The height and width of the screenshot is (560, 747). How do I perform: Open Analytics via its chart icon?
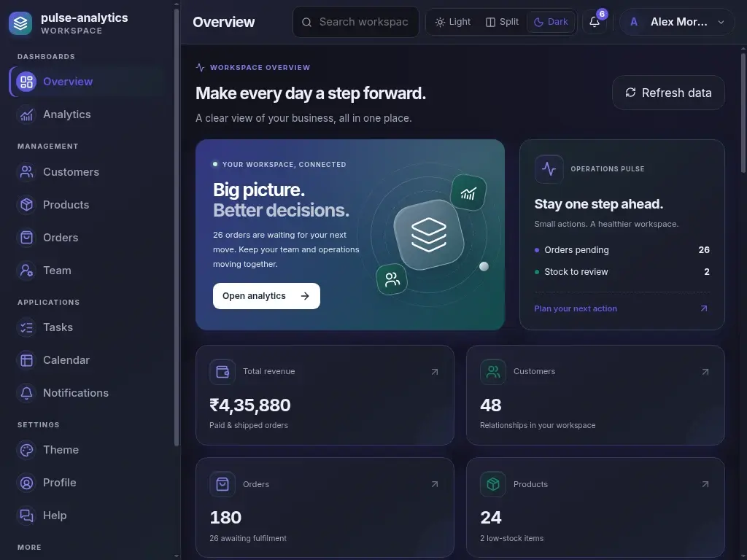point(27,114)
